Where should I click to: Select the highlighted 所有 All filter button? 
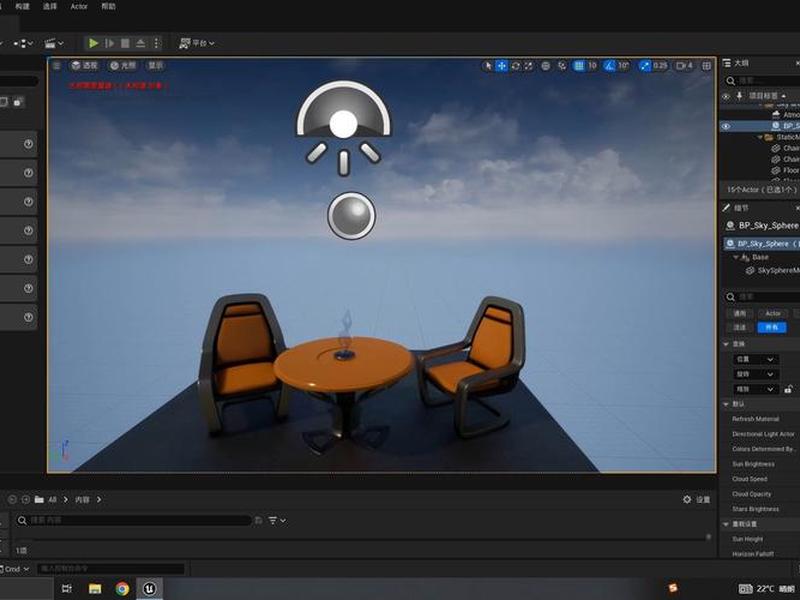coord(772,328)
